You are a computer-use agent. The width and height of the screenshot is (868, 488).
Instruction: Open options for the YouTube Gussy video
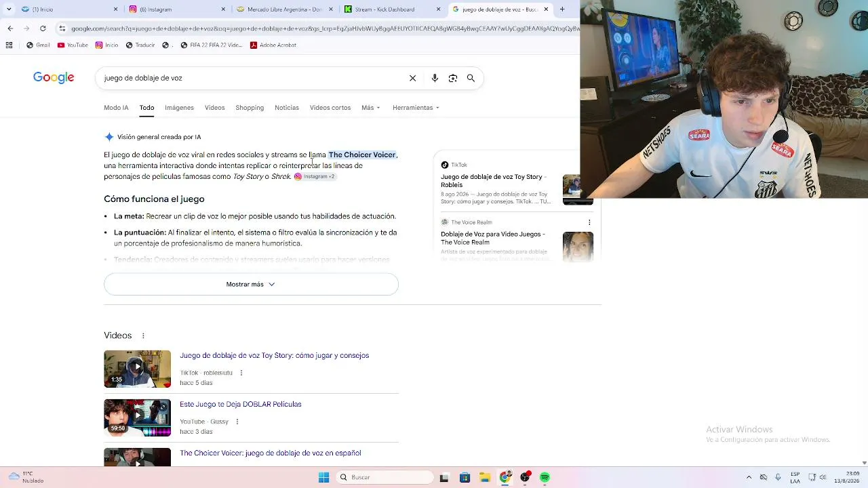point(237,422)
